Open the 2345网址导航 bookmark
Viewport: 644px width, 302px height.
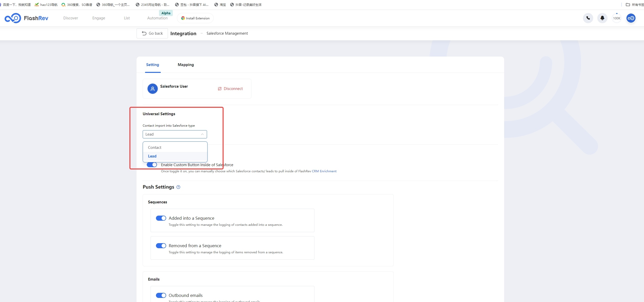coord(153,5)
